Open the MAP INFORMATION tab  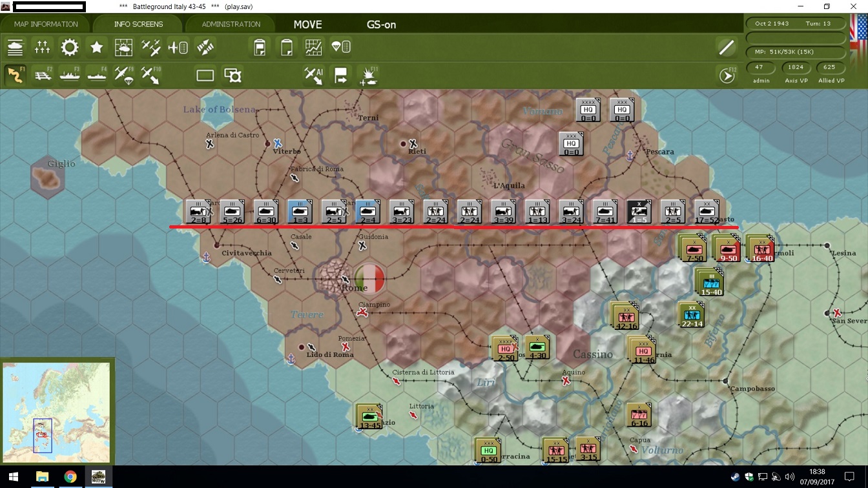(x=46, y=24)
